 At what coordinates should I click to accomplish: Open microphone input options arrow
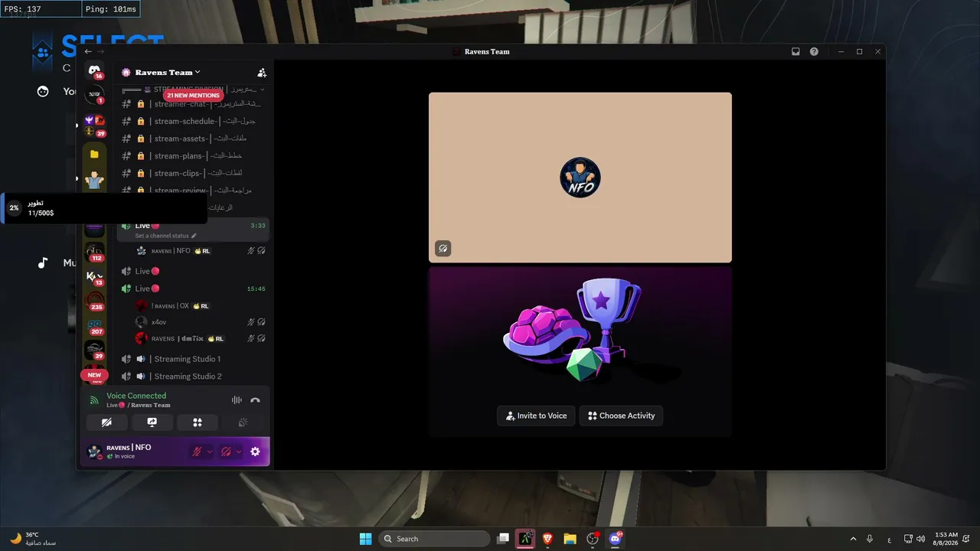(210, 452)
